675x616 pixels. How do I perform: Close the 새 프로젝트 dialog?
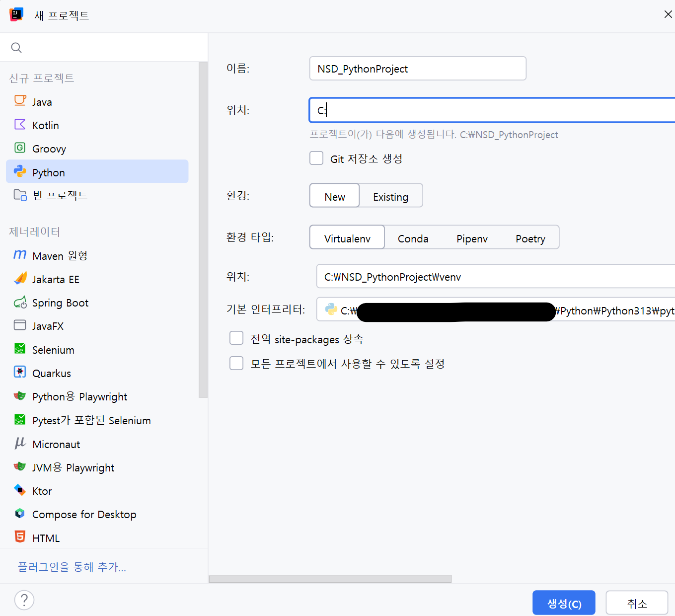[669, 14]
